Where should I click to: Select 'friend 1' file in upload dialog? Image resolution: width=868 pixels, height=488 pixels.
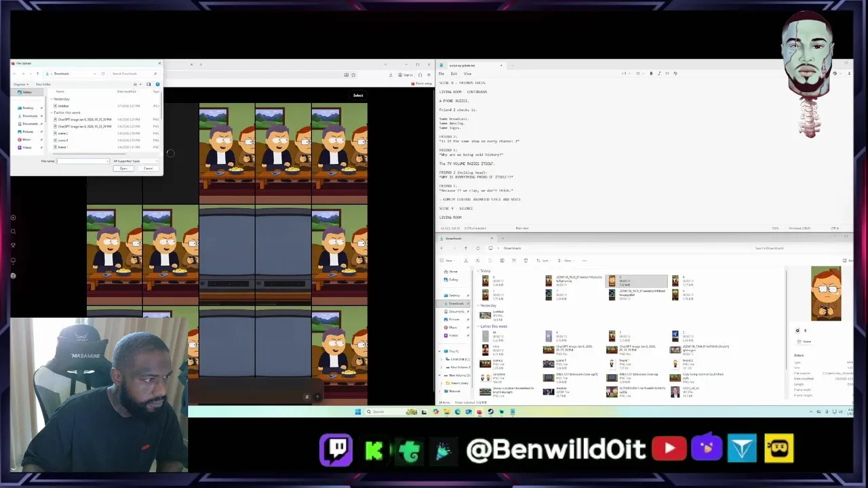pyautogui.click(x=62, y=147)
